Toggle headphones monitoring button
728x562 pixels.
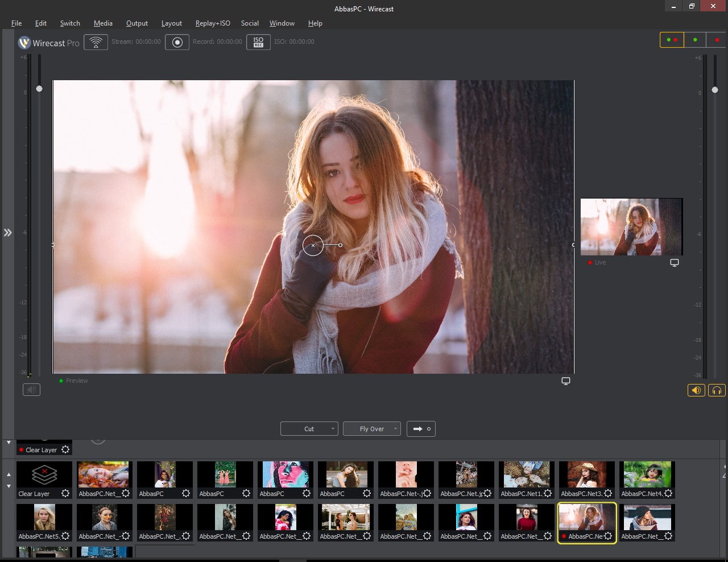717,390
